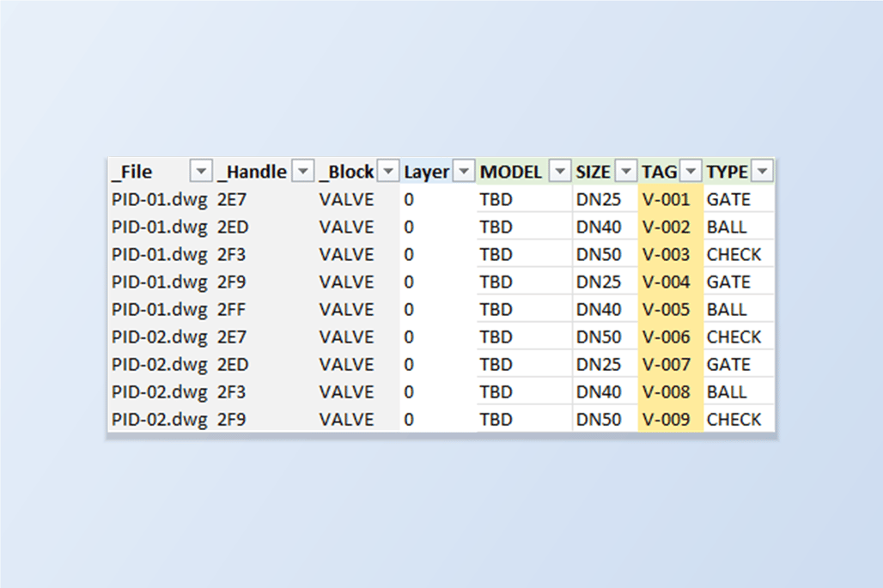Screen dimensions: 883x588
Task: Open the MODEL column filter dropdown
Action: click(x=560, y=171)
